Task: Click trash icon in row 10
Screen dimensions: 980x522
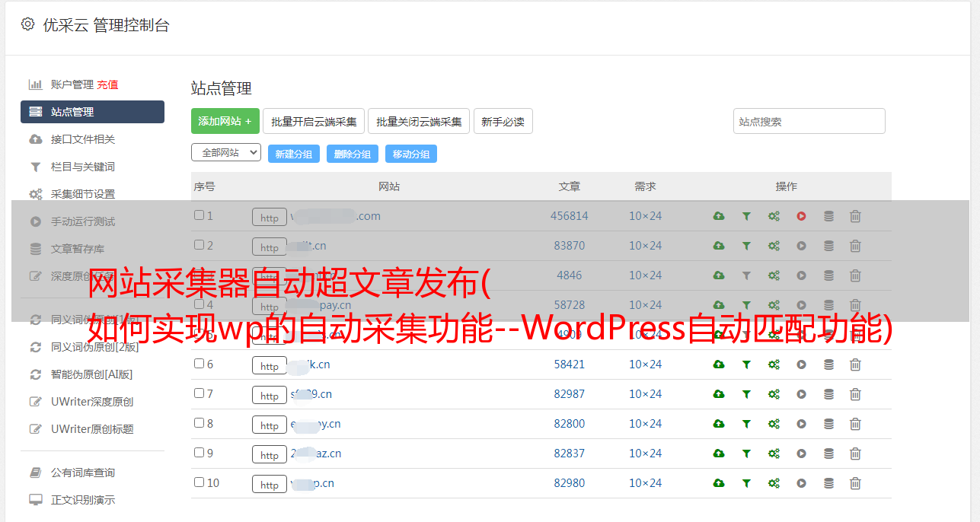Action: (855, 483)
